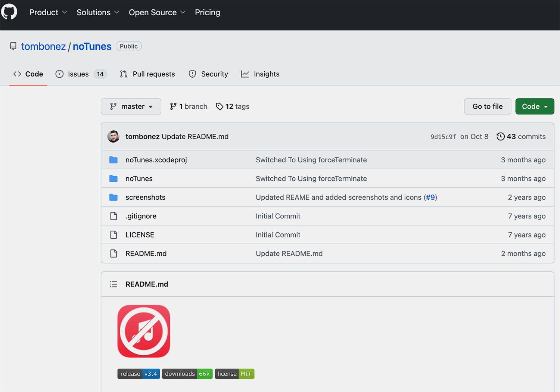
Task: Follow the #9 pull request link
Action: pos(430,197)
